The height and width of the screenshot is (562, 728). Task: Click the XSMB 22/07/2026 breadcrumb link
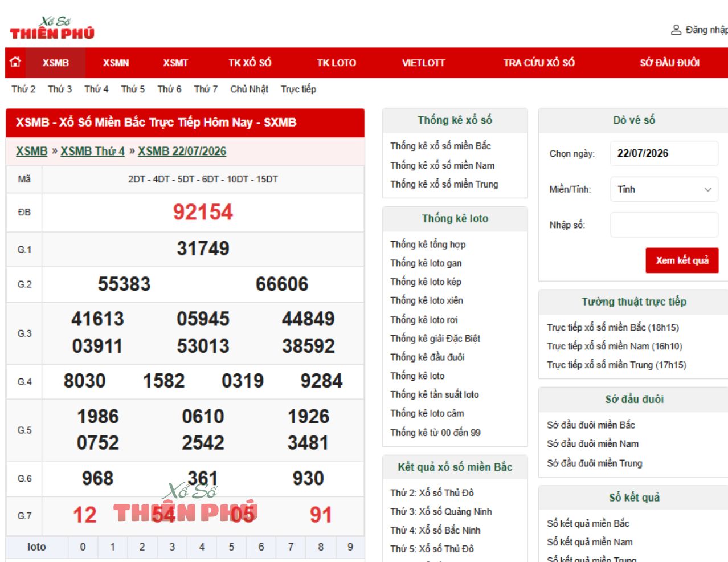tap(182, 151)
